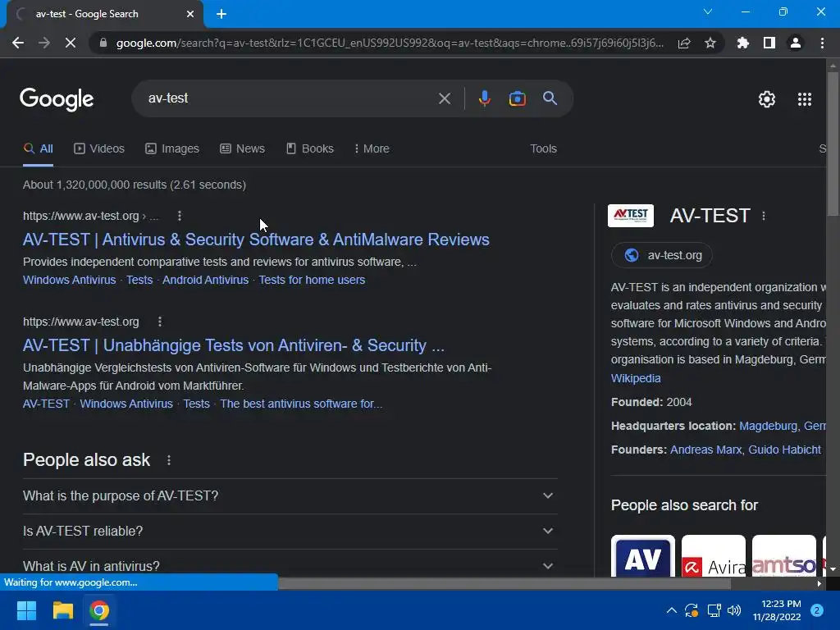Open the extensions puzzle icon
Screen dimensions: 840x630
(743, 43)
